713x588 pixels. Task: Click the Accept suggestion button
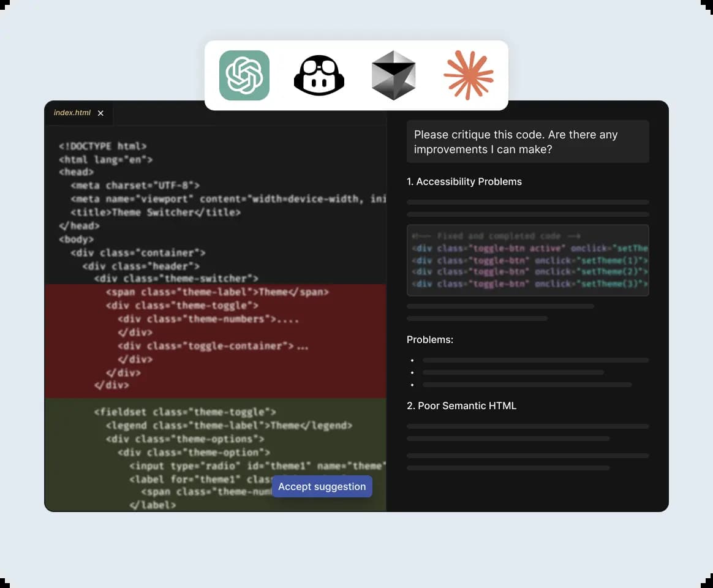[x=322, y=486]
